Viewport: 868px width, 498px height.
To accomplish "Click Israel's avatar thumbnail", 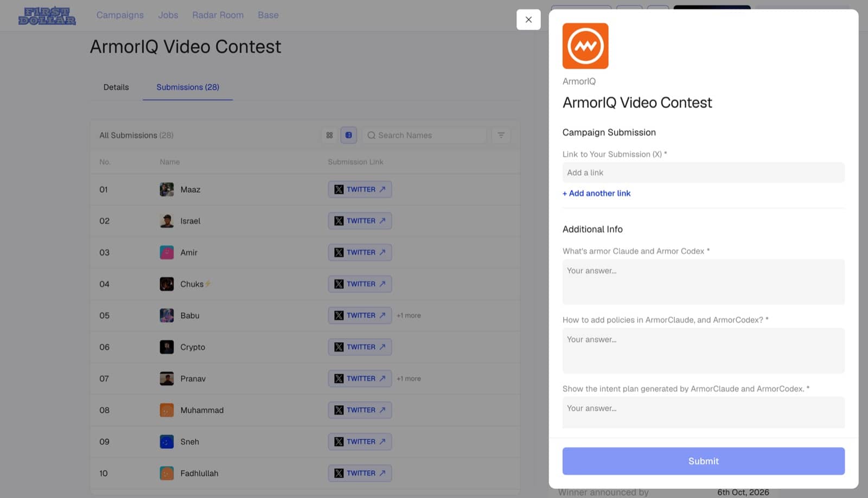I will pyautogui.click(x=167, y=221).
